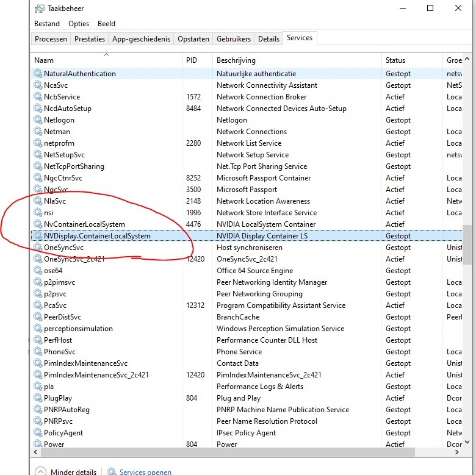Click the gear icon beside PlugPlay
This screenshot has width=476, height=475.
coord(38,398)
